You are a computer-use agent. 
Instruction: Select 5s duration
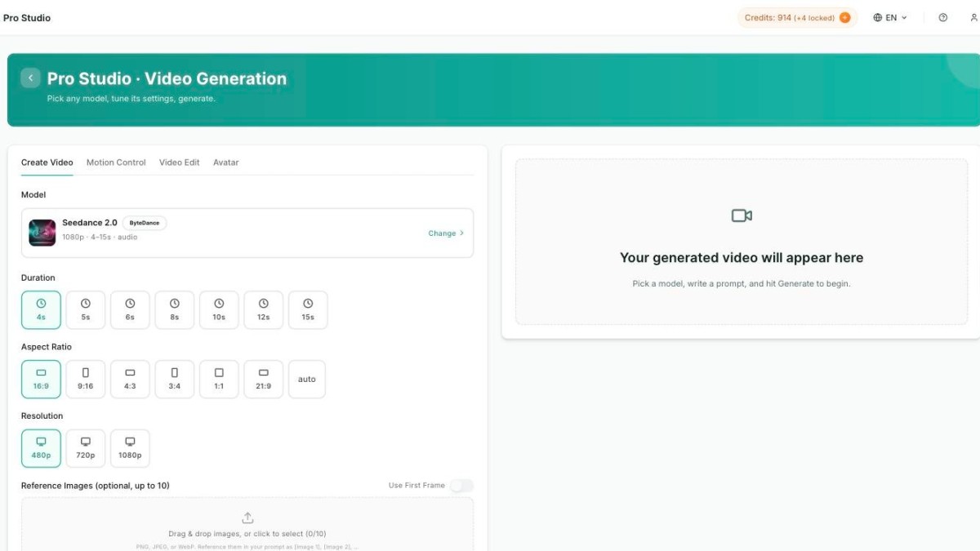click(86, 310)
